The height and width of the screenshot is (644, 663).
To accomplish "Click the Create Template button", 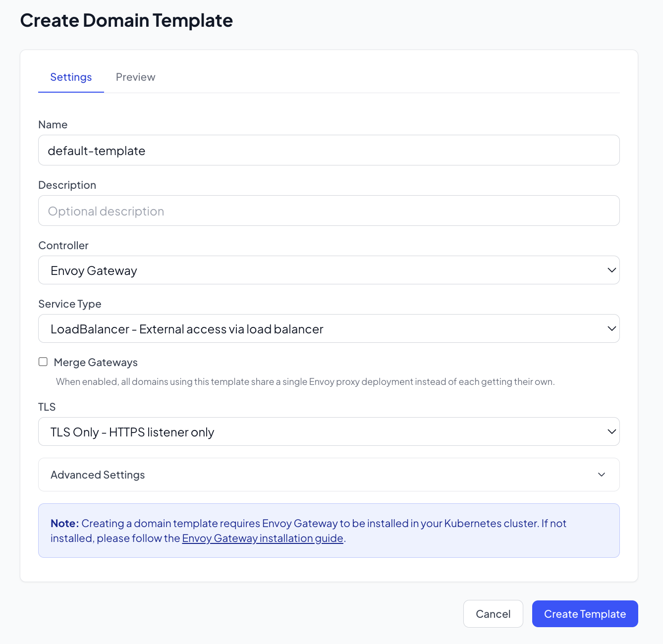I will pyautogui.click(x=585, y=614).
